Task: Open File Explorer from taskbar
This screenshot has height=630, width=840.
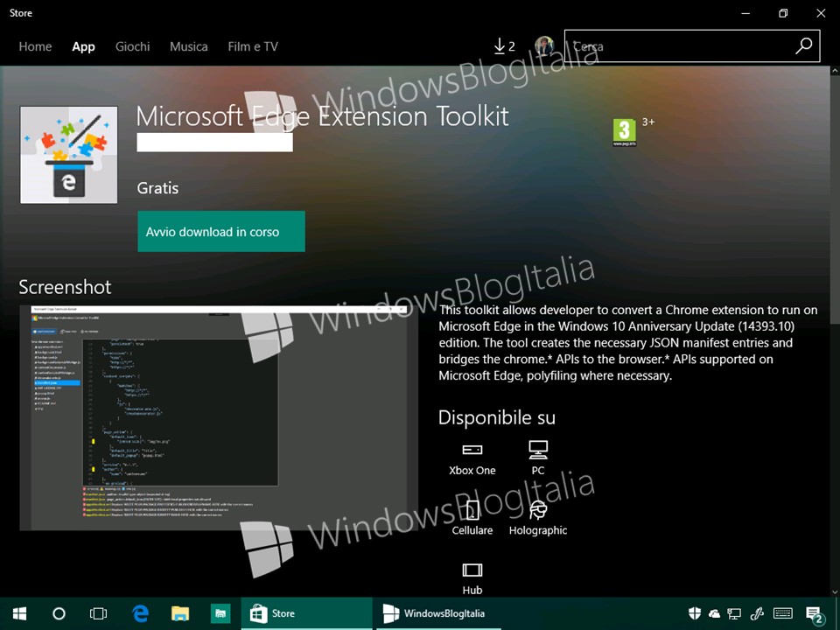Action: coord(180,613)
